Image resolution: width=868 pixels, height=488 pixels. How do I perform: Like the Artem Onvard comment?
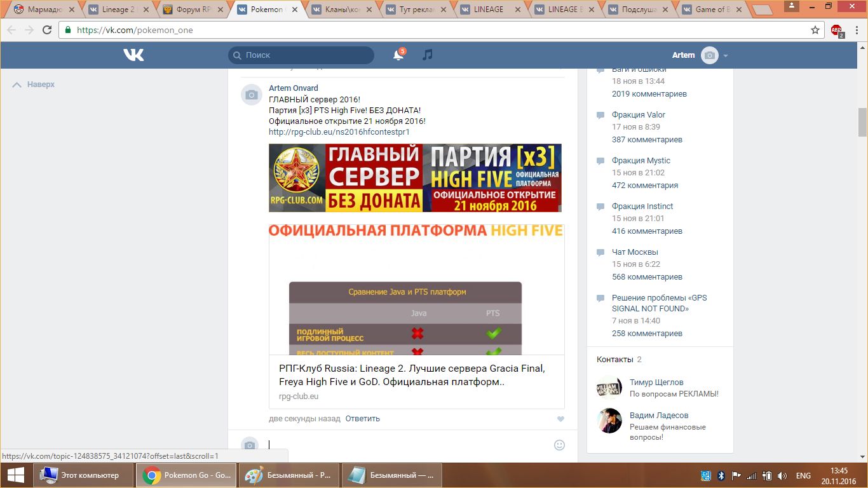pos(560,419)
